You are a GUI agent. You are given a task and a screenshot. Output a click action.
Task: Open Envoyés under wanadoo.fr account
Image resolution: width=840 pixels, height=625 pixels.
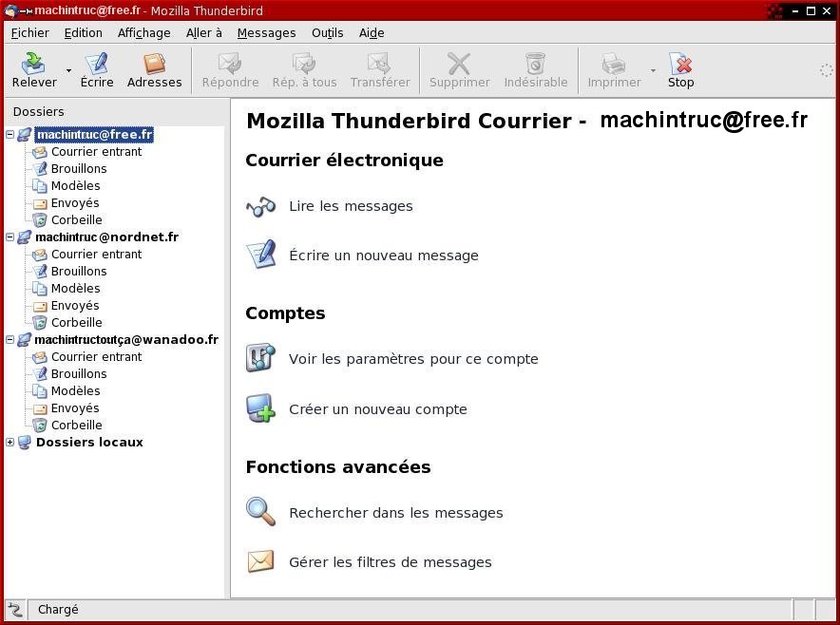tap(75, 408)
